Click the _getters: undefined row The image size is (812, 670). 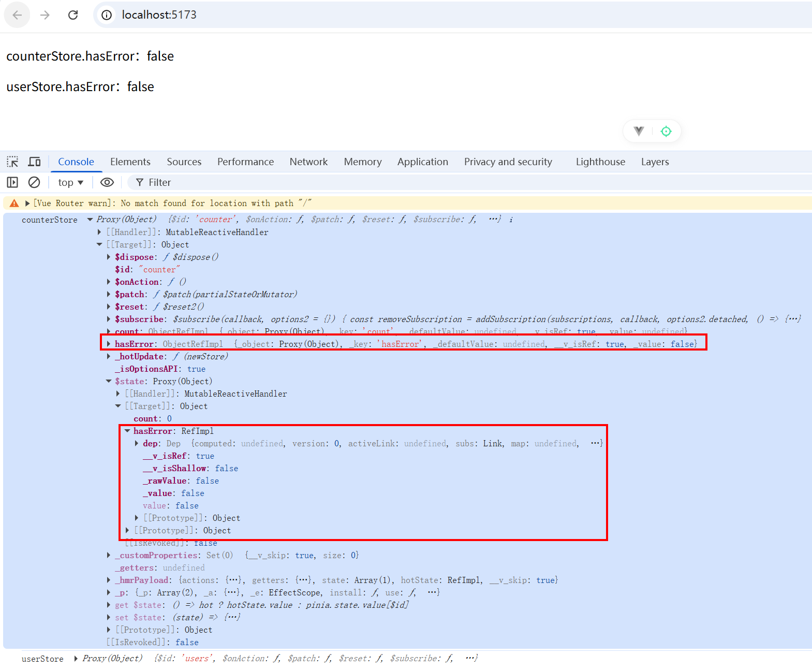coord(160,568)
